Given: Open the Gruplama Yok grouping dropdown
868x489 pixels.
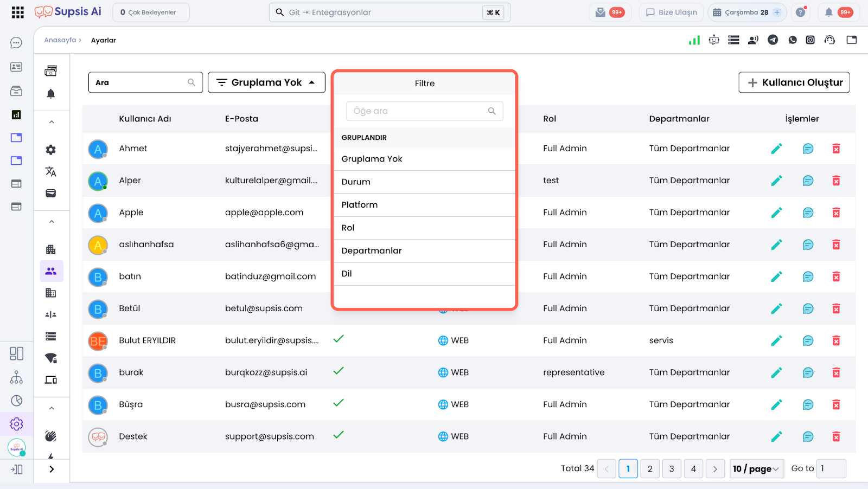Looking at the screenshot, I should (x=266, y=82).
